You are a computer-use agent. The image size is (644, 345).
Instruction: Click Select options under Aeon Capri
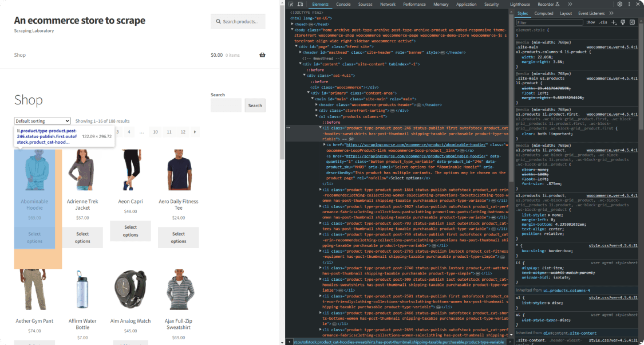click(130, 231)
